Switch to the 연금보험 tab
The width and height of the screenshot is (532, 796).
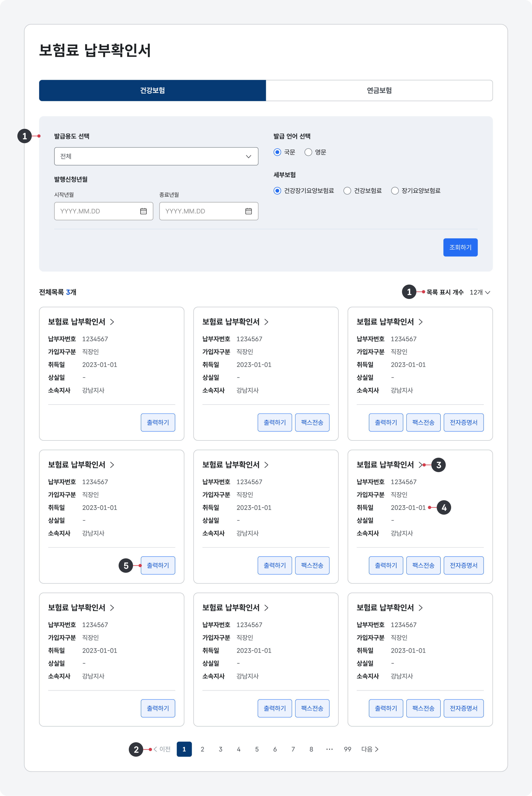[379, 91]
